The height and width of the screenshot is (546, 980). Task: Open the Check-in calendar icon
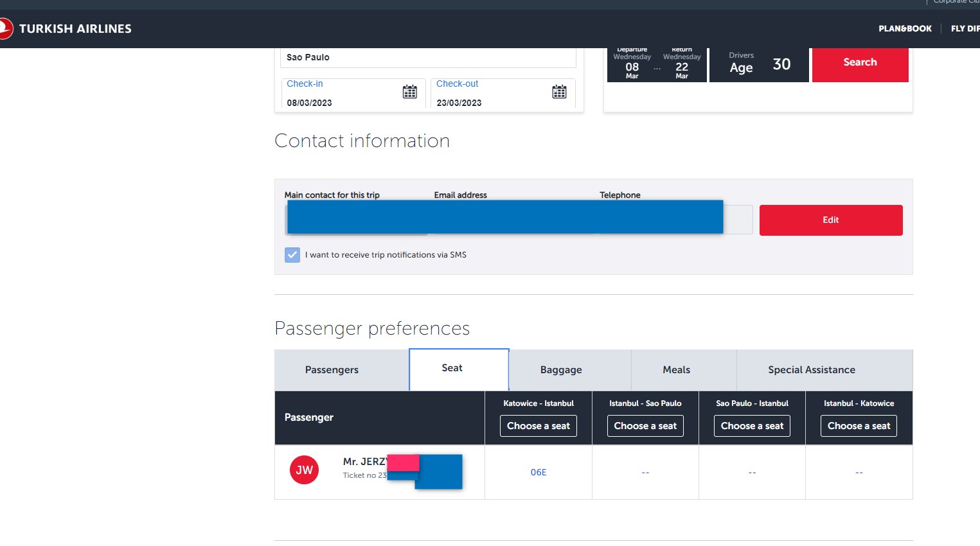pyautogui.click(x=410, y=92)
